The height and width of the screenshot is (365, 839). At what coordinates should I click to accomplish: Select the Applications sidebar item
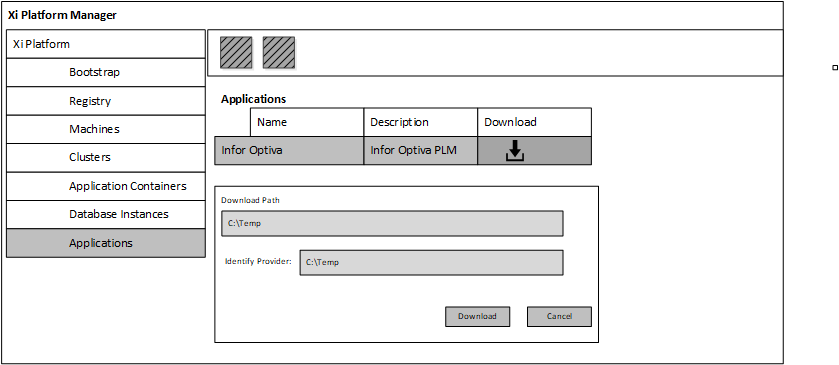pos(105,243)
